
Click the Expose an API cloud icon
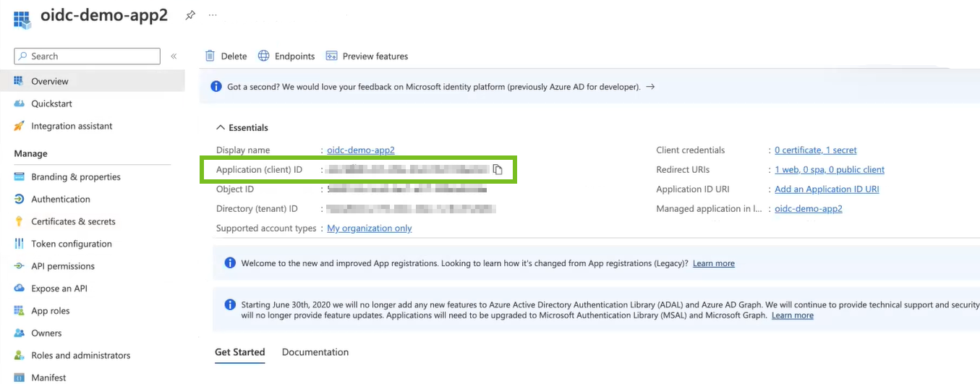pos(19,288)
